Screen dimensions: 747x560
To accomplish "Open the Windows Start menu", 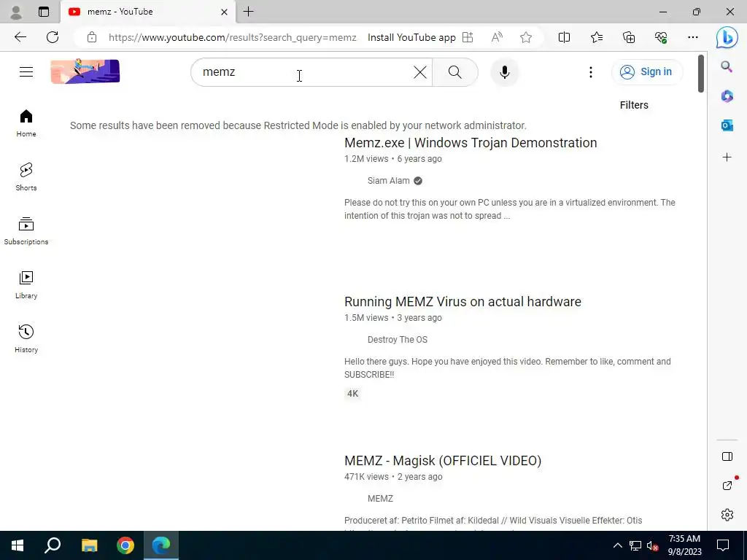I will coord(18,545).
